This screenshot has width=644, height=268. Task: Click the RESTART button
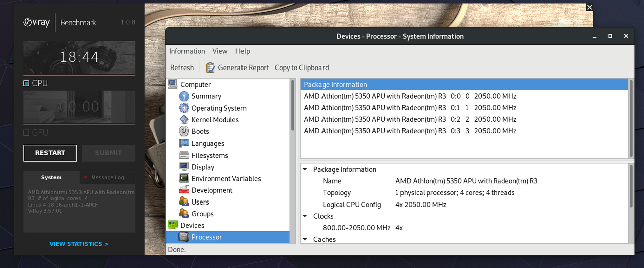[50, 153]
